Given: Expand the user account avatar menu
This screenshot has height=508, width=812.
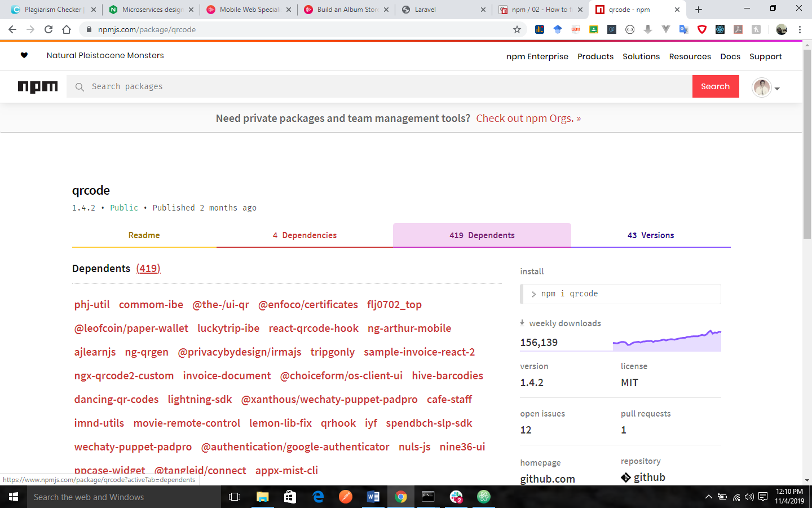Looking at the screenshot, I should click(766, 87).
